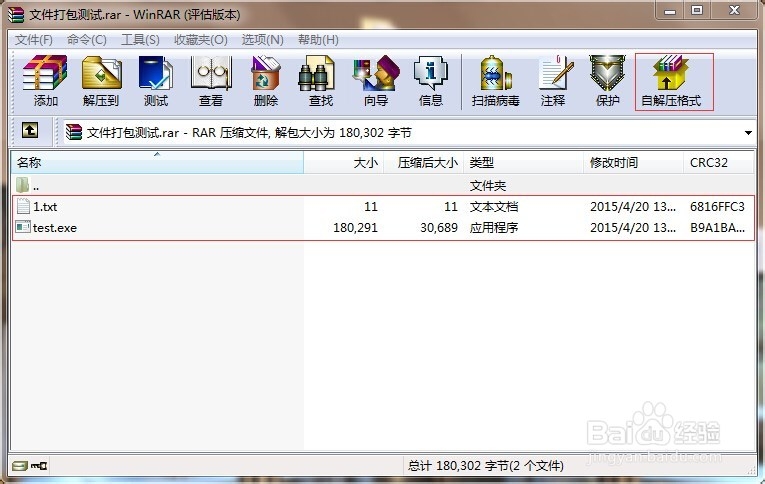Click status bar total 180,302 字节
The image size is (765, 484).
point(485,466)
